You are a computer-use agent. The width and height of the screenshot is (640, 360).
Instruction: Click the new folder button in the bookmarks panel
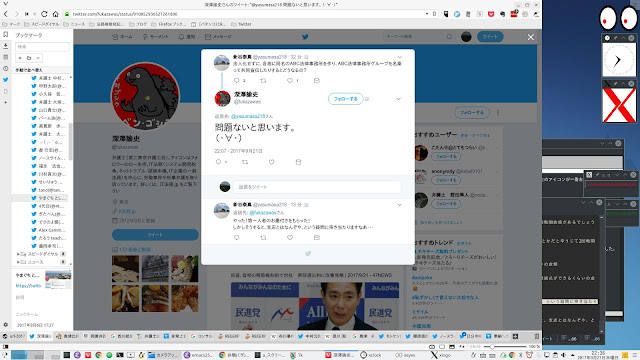(x=29, y=58)
